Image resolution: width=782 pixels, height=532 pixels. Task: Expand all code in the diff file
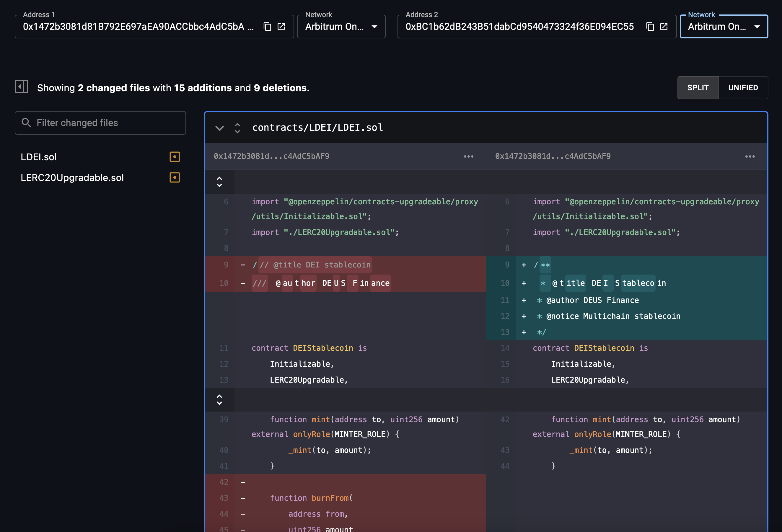(x=237, y=128)
